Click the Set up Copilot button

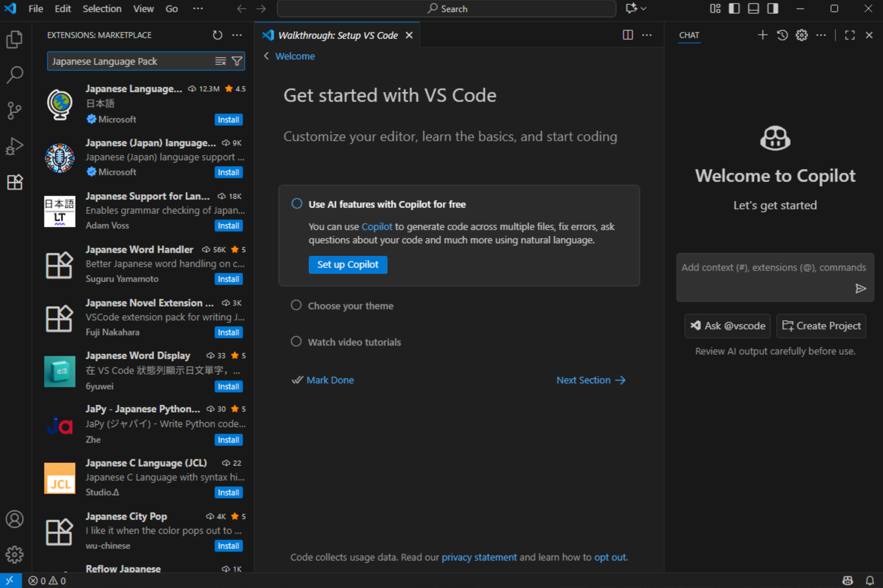pos(348,264)
